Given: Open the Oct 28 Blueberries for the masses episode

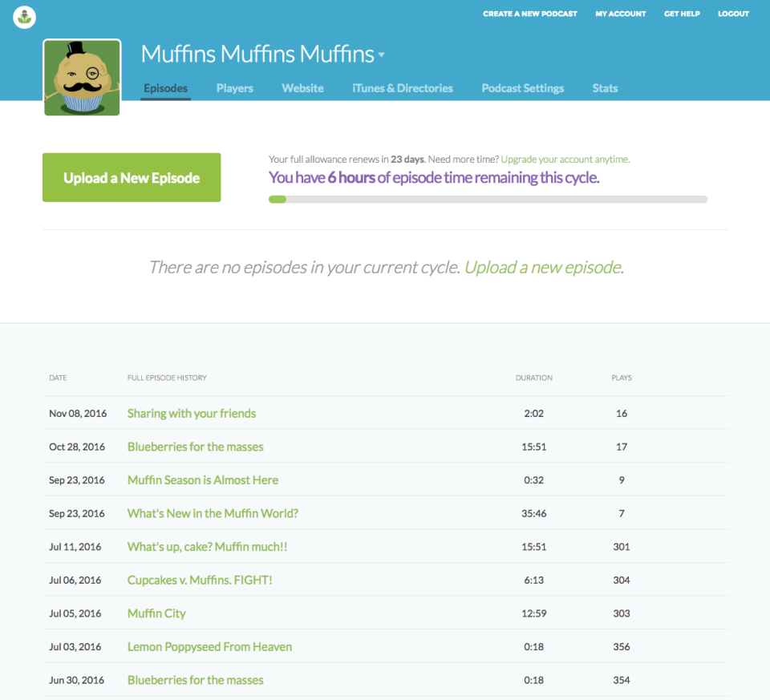Looking at the screenshot, I should (x=196, y=447).
